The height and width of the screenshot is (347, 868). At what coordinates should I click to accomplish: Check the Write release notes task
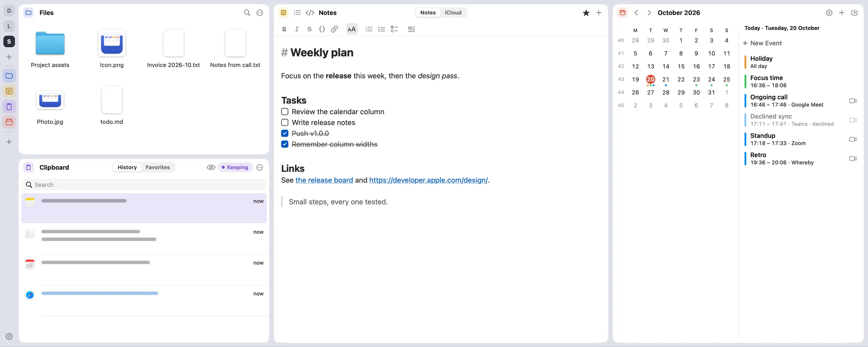(285, 123)
